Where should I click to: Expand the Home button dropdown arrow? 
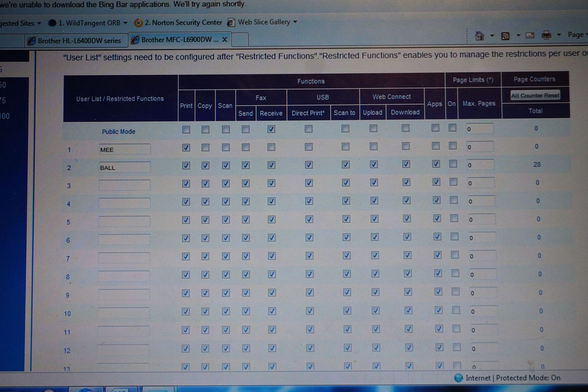[x=492, y=36]
